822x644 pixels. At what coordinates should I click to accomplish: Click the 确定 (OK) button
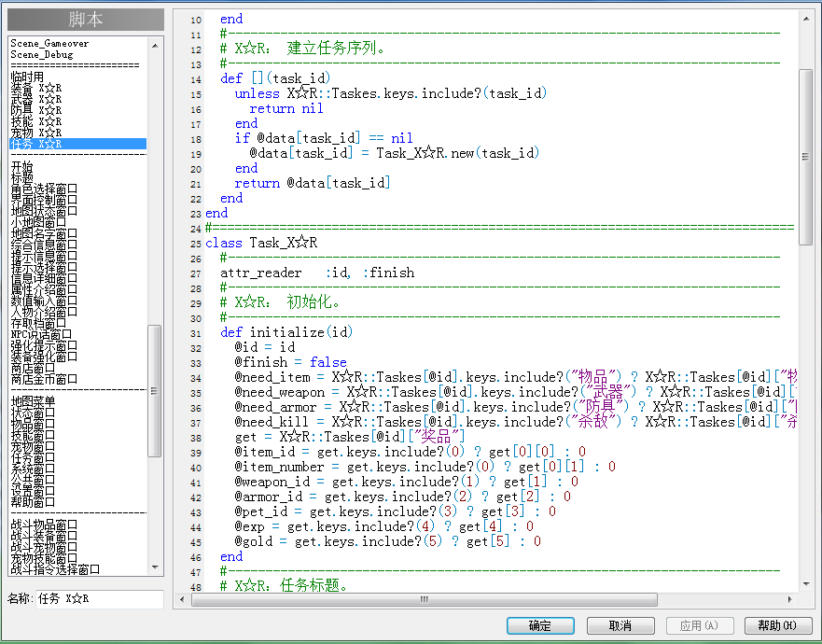pyautogui.click(x=540, y=625)
